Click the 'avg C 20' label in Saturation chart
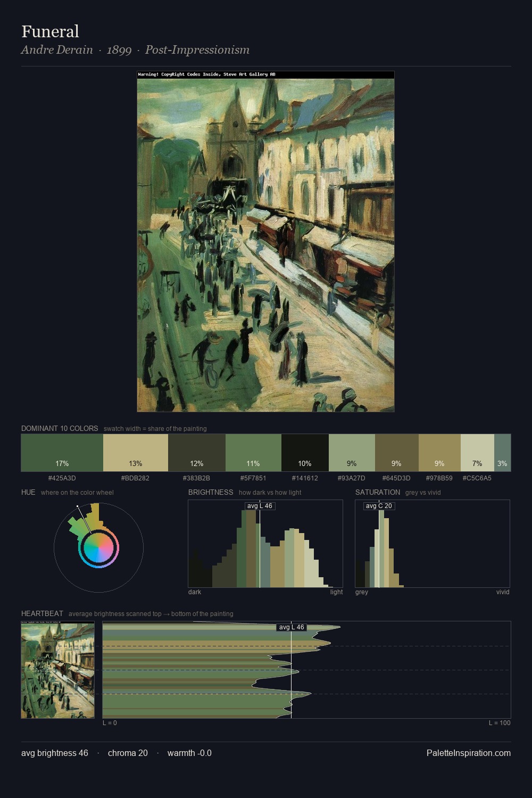The height and width of the screenshot is (798, 532). tap(379, 506)
